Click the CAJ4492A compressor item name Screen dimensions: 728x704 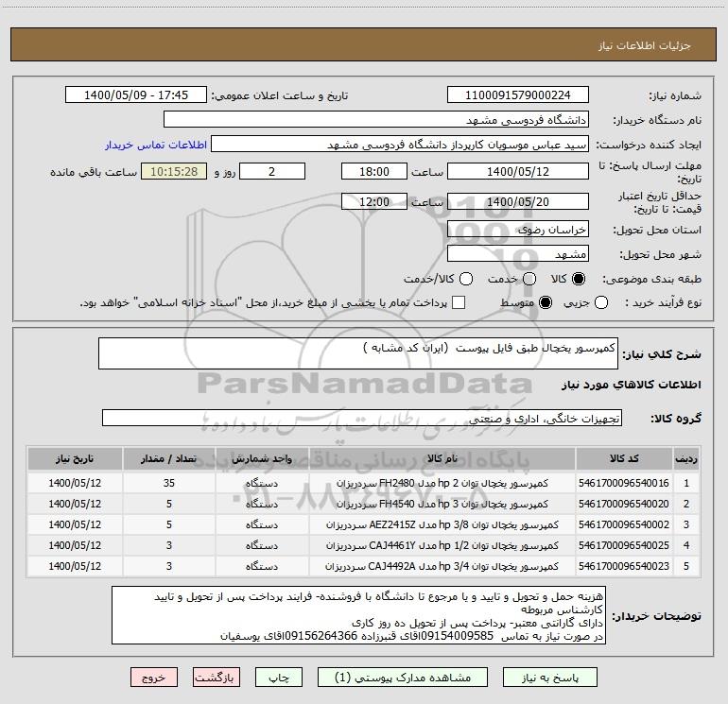point(442,567)
